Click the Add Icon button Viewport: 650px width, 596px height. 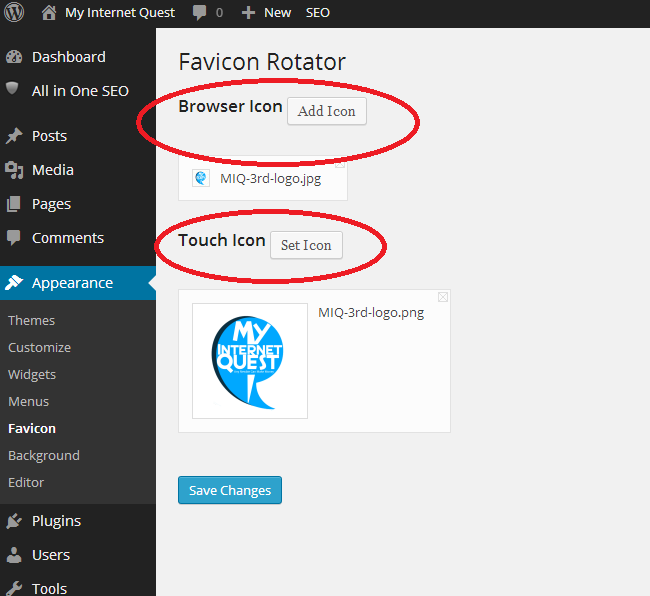point(327,111)
